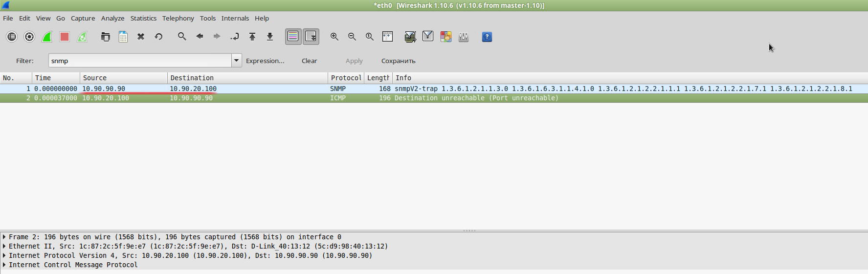Open the capture interfaces list icon
This screenshot has height=274, width=868.
click(12, 37)
